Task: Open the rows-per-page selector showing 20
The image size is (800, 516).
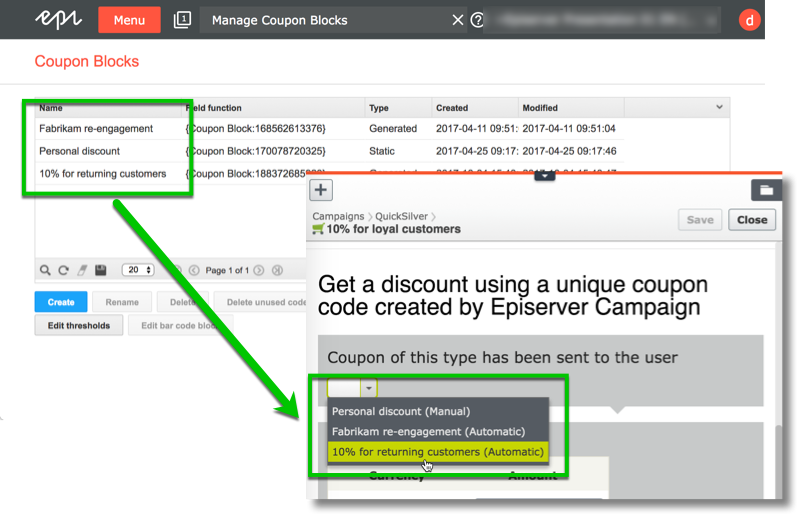Action: (137, 270)
